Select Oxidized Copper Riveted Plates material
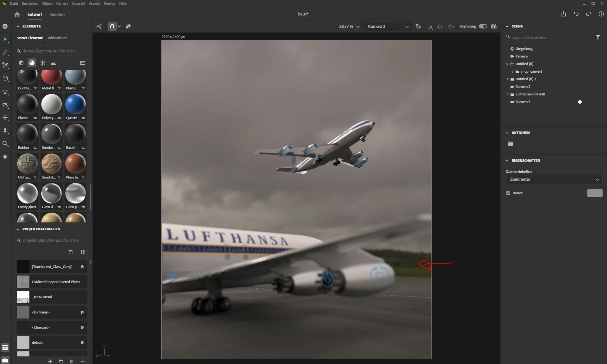Image resolution: width=607 pixels, height=364 pixels. point(52,282)
